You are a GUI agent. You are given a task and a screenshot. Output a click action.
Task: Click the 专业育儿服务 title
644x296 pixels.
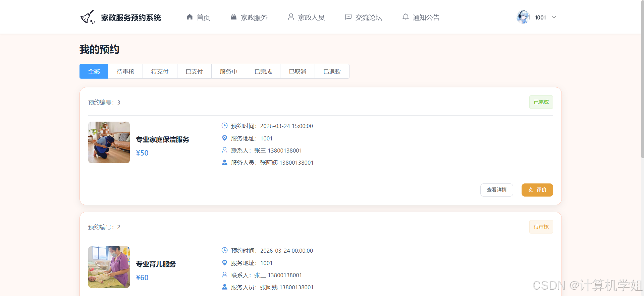156,264
